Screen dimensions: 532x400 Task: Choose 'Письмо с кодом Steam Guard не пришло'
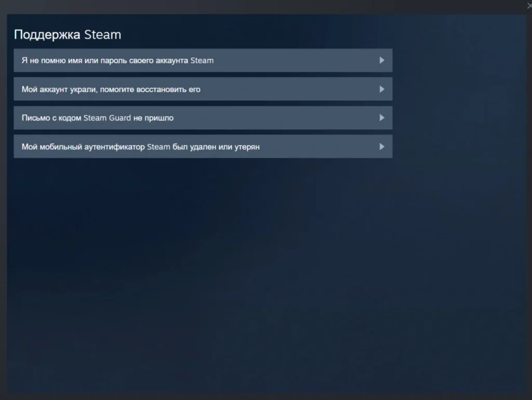[98, 118]
